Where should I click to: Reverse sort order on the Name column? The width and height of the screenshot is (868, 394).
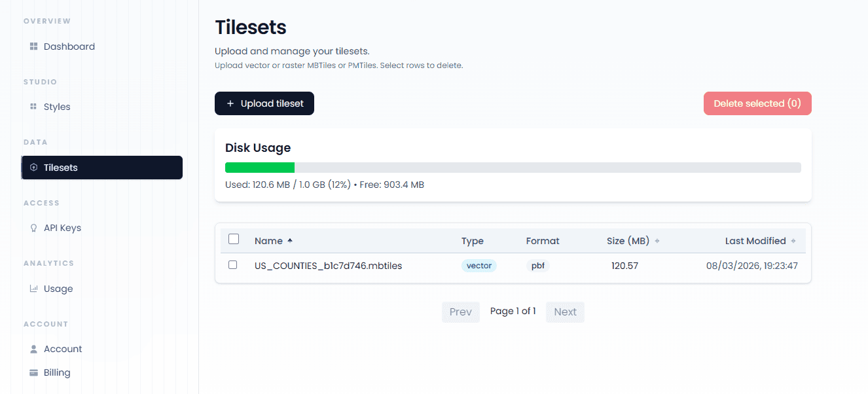[268, 240]
